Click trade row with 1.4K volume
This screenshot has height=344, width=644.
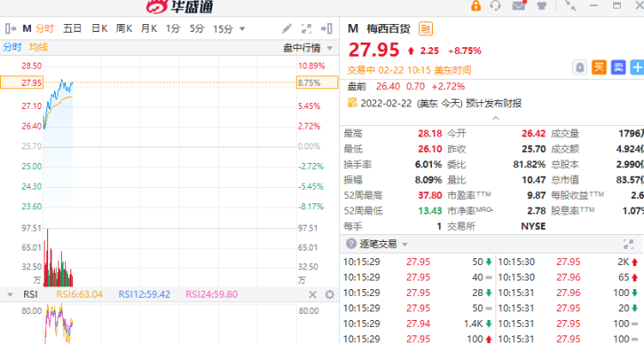(x=417, y=323)
